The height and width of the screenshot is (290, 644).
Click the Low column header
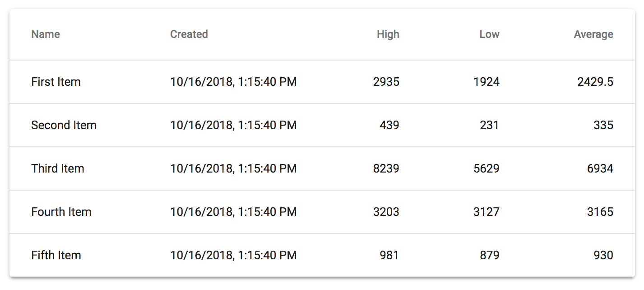pyautogui.click(x=489, y=34)
